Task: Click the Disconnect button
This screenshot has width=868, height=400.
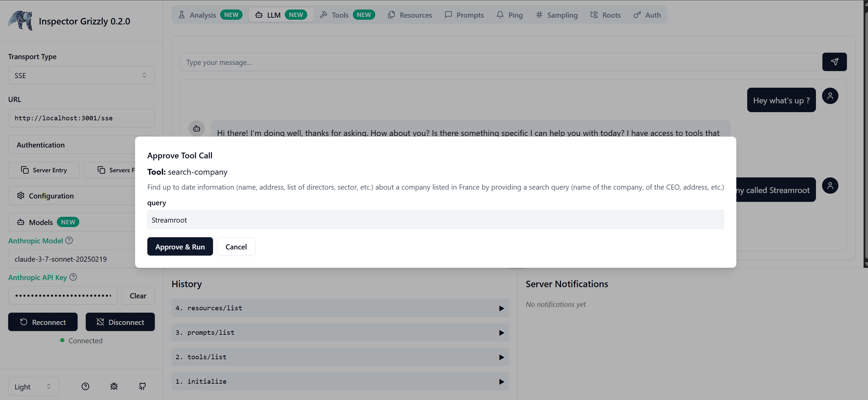Action: tap(120, 322)
